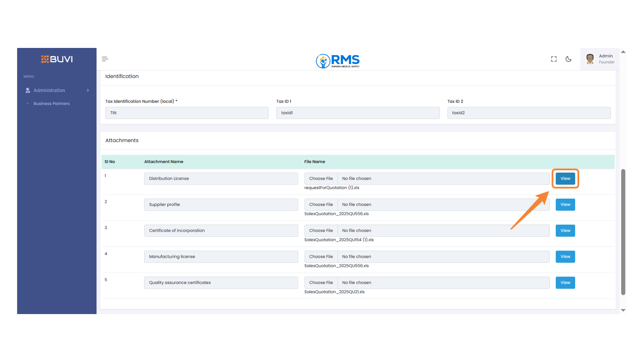Image resolution: width=644 pixels, height=362 pixels.
Task: Click the Tax Identification Number TIN field
Action: [x=187, y=113]
